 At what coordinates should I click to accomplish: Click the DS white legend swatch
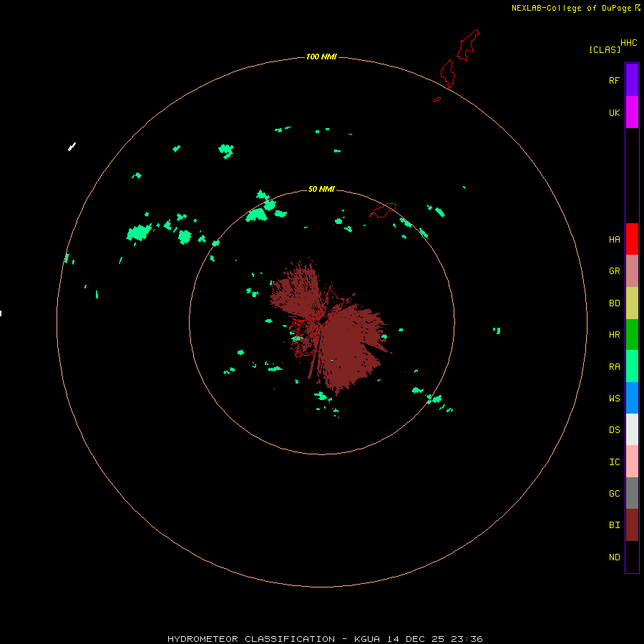point(632,429)
